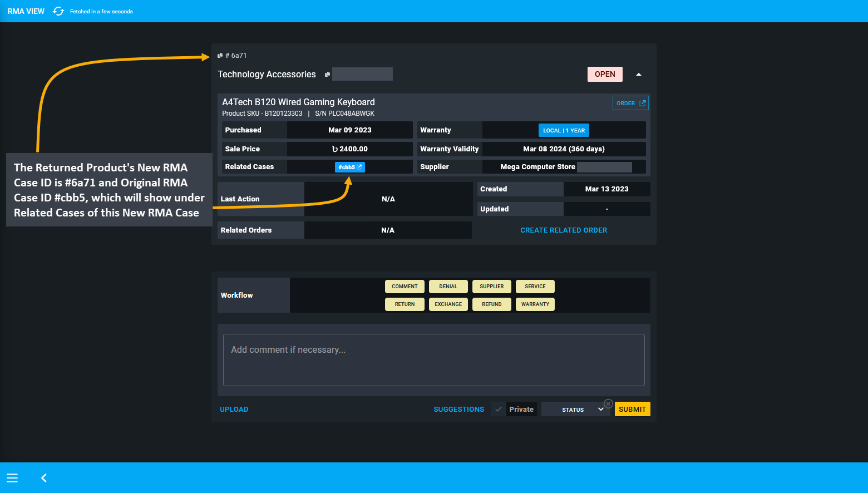
Task: Click the UPLOAD link
Action: point(234,410)
